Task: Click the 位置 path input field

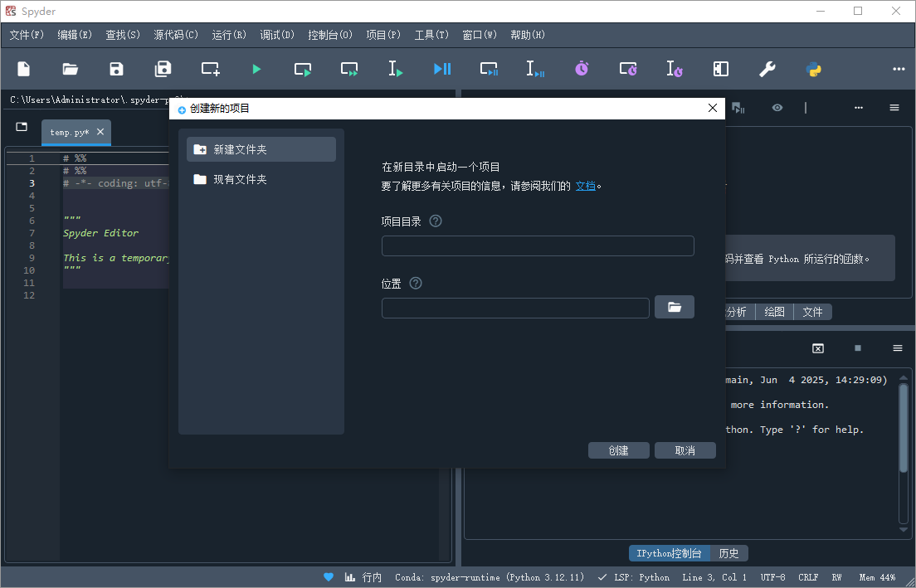Action: pyautogui.click(x=515, y=308)
